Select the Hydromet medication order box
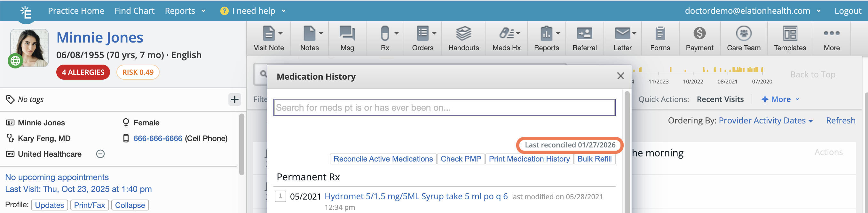 pyautogui.click(x=280, y=196)
